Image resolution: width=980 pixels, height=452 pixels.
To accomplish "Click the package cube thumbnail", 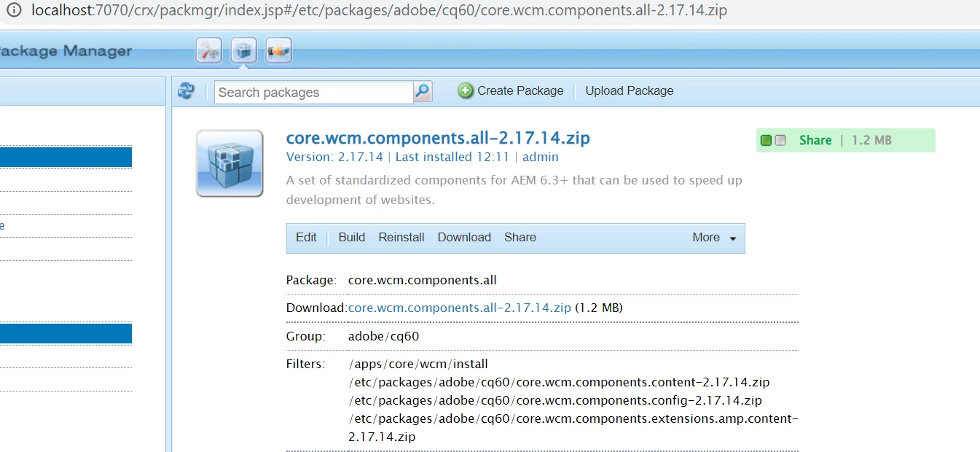I will [230, 163].
